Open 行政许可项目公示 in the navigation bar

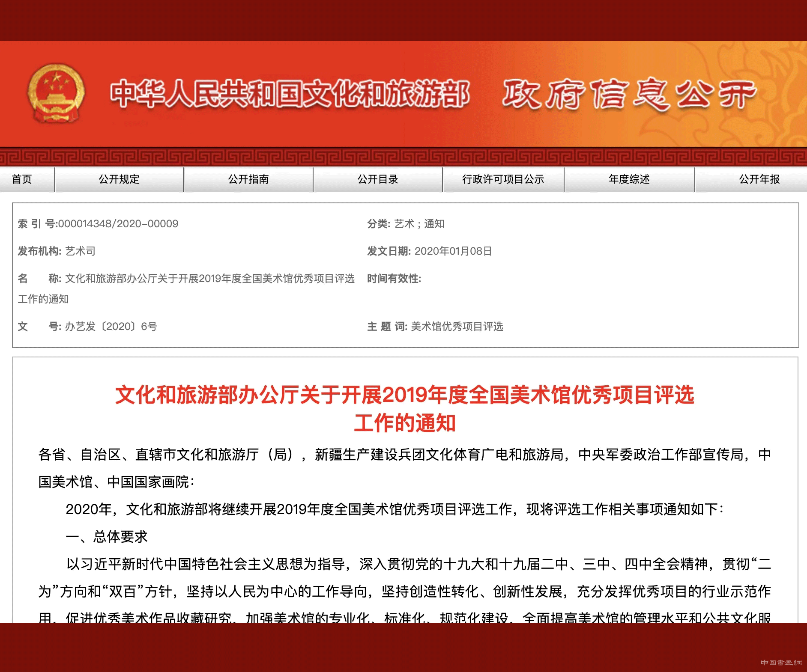click(503, 179)
